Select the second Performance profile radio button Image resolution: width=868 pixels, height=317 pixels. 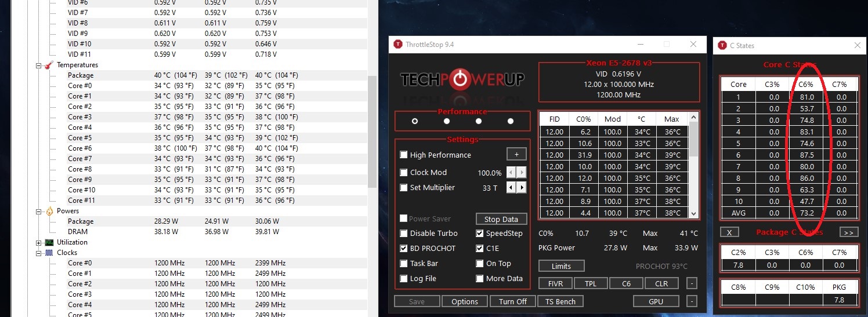(x=446, y=121)
